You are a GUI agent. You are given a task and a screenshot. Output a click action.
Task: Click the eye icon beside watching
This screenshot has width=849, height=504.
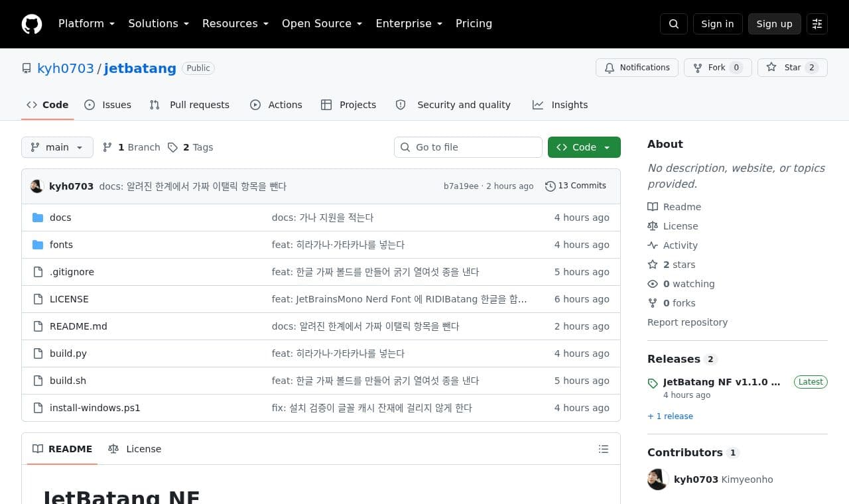click(x=653, y=284)
